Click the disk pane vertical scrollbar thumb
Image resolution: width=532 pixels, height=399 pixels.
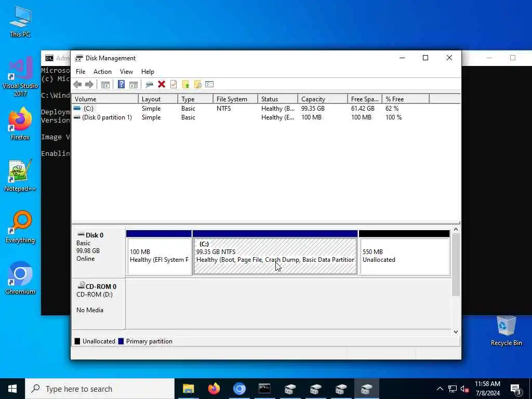(x=456, y=264)
